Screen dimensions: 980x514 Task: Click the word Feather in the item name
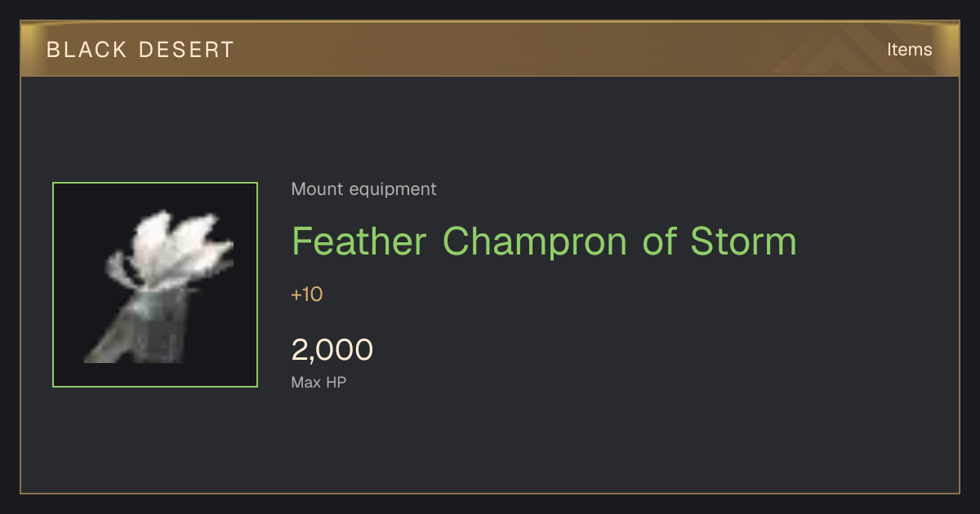click(359, 241)
